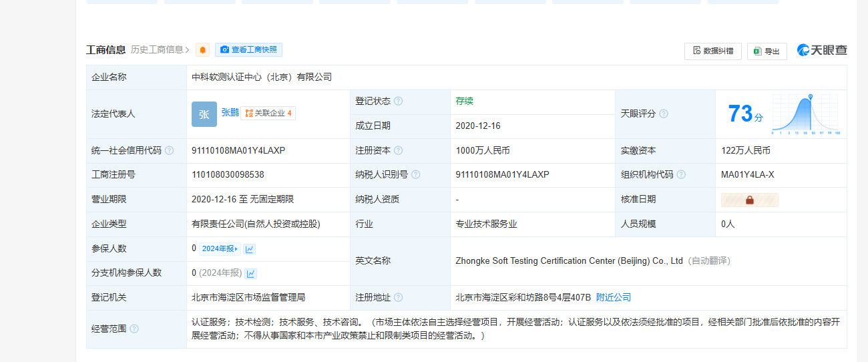The image size is (868, 362).
Task: Click help icon beside 天眼评分
Action: (x=664, y=114)
